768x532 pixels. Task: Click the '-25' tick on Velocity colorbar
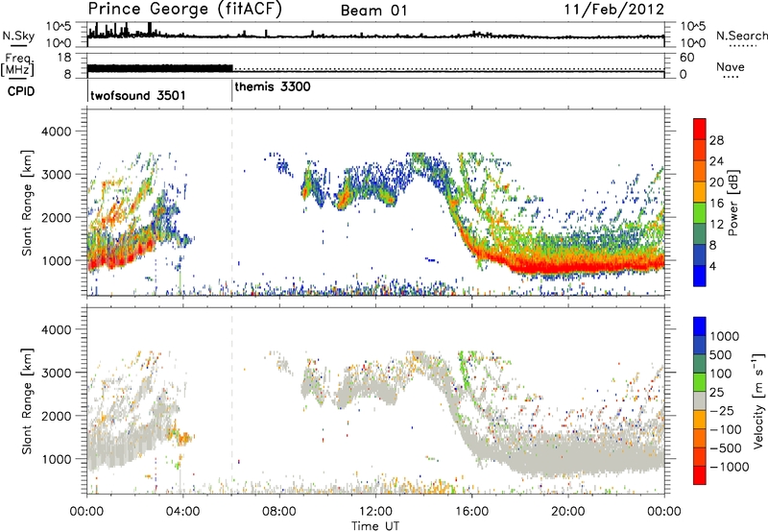tap(721, 410)
